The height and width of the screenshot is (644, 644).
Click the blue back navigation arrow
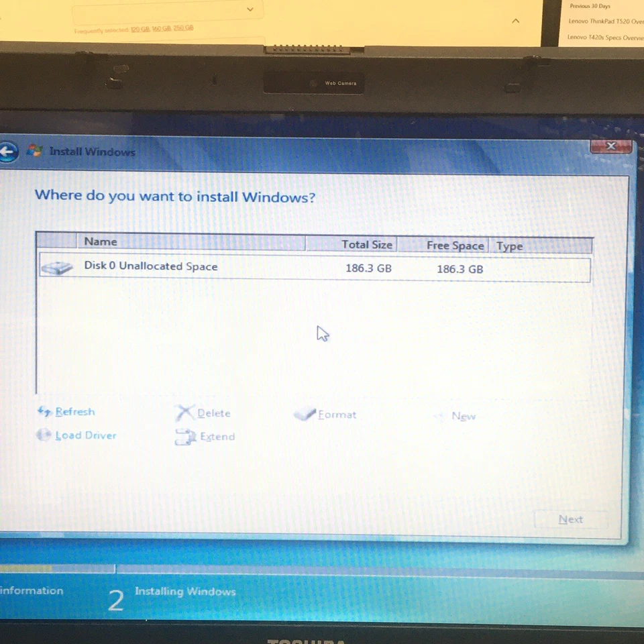(x=8, y=152)
